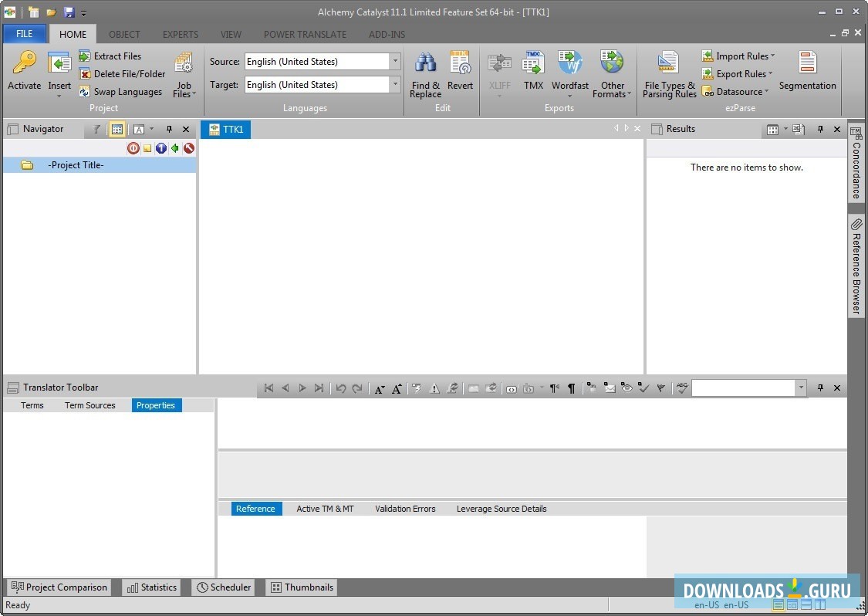The height and width of the screenshot is (616, 868).
Task: Open the Project Comparison panel
Action: [x=59, y=587]
